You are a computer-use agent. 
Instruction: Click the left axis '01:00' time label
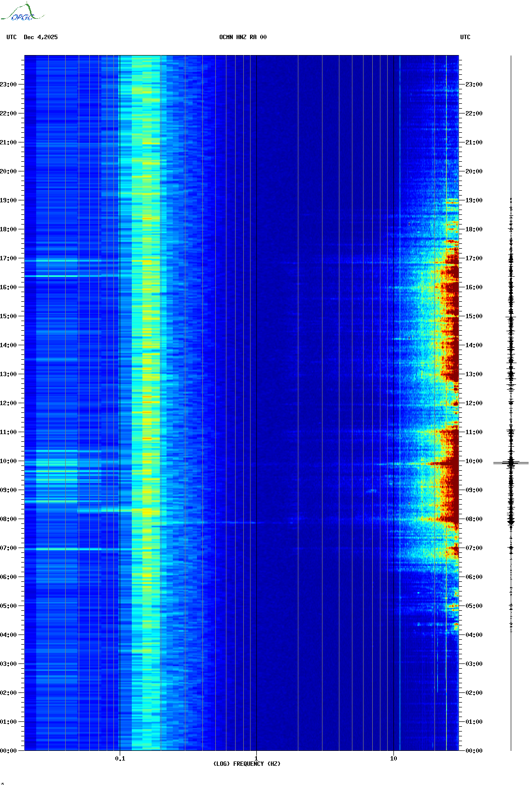(x=8, y=722)
